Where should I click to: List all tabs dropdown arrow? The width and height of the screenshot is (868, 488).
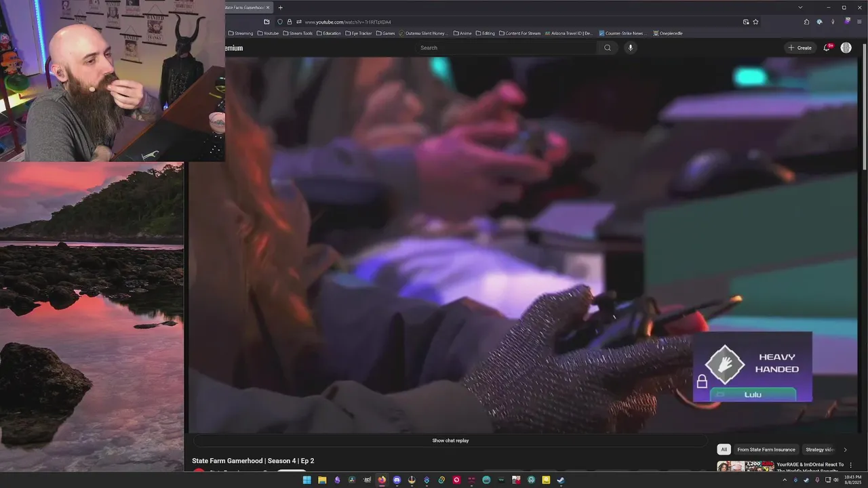800,7
